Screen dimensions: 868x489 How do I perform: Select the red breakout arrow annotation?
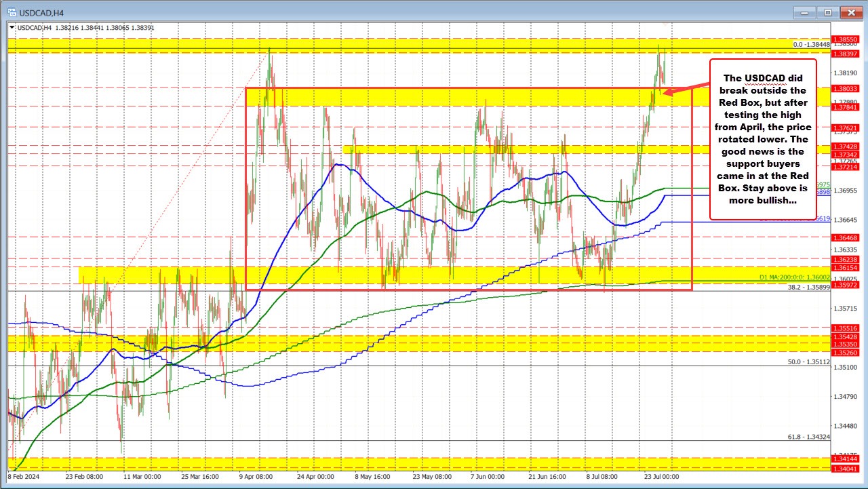point(685,92)
